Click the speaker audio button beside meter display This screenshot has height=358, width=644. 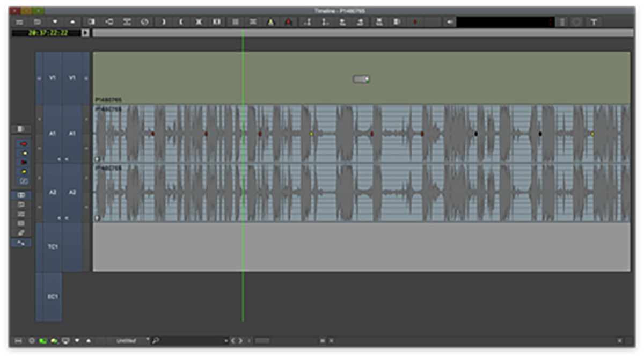(450, 22)
